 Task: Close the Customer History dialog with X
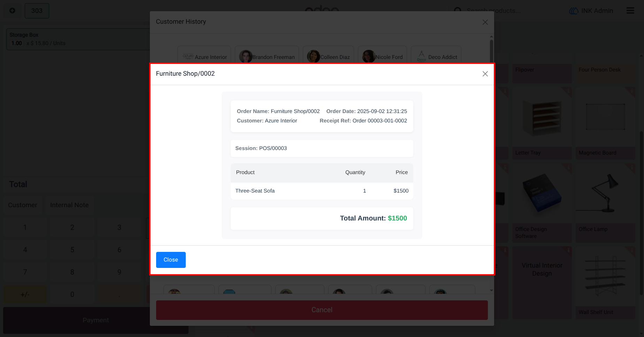(485, 22)
